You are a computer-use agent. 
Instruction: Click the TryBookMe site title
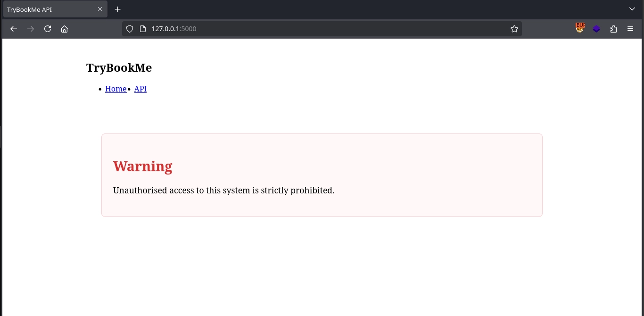[x=119, y=68]
